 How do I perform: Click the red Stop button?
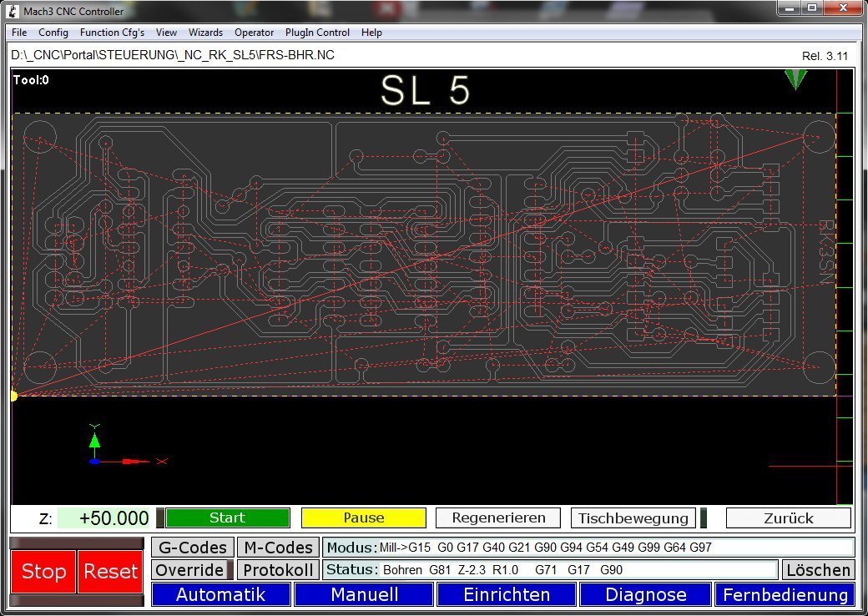pos(43,571)
